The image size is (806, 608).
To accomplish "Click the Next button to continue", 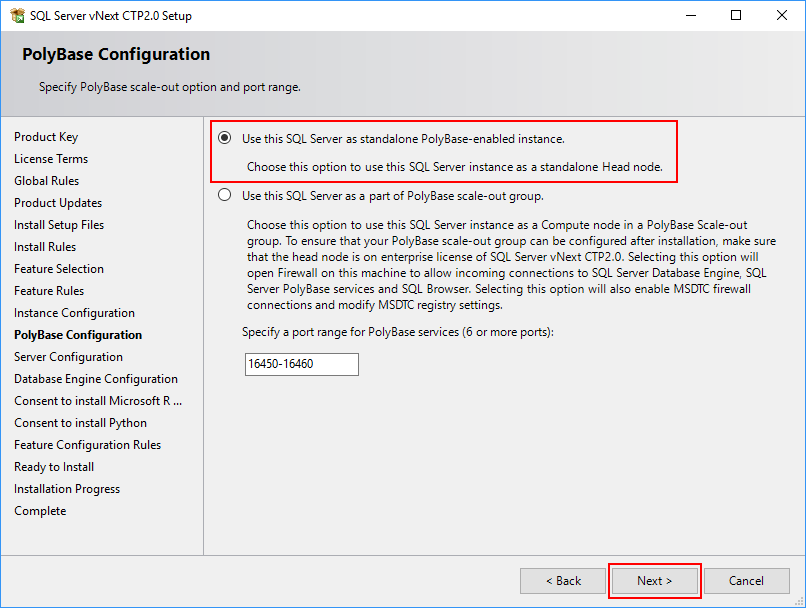I will coord(654,580).
